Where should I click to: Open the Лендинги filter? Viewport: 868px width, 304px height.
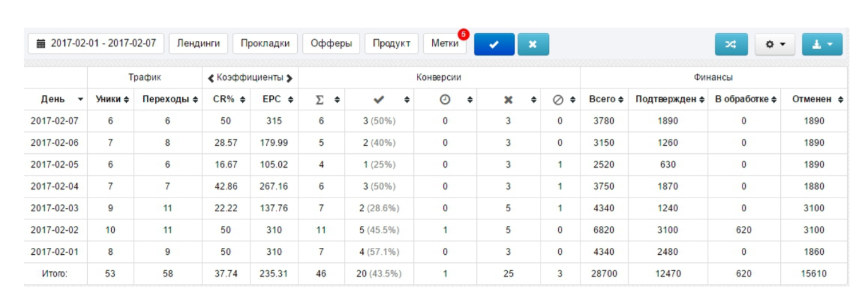pyautogui.click(x=198, y=44)
